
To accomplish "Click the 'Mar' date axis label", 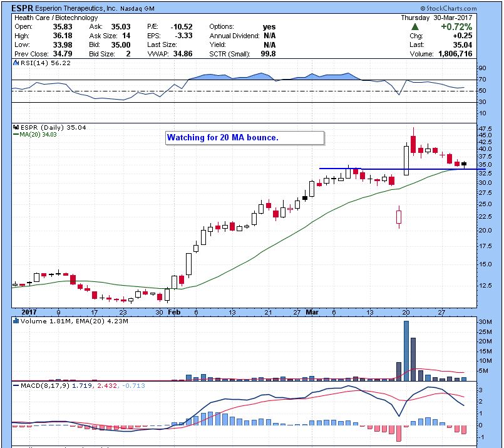I will [312, 312].
